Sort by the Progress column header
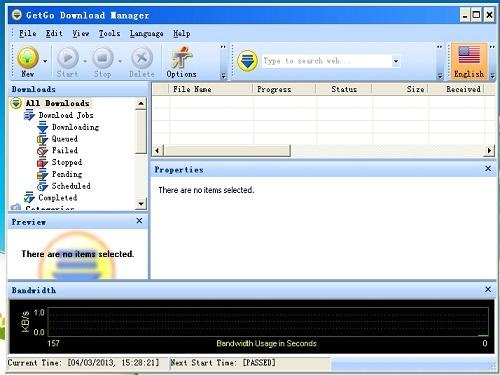 pos(284,89)
